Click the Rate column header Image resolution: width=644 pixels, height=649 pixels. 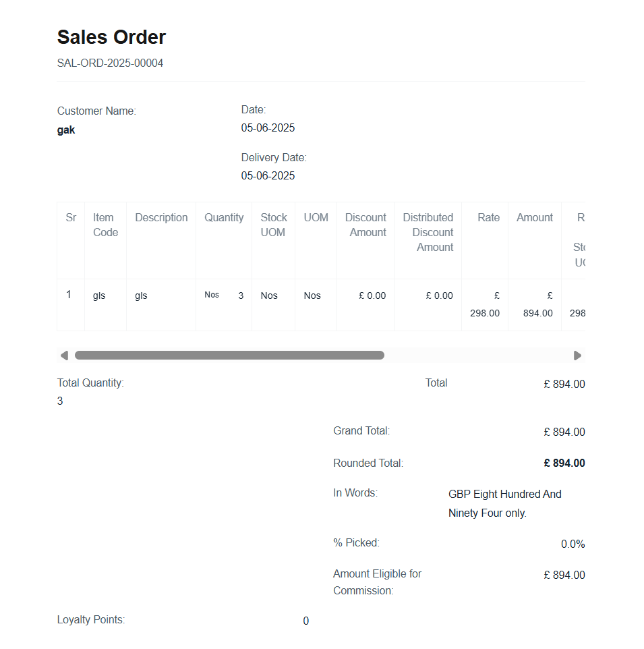488,217
